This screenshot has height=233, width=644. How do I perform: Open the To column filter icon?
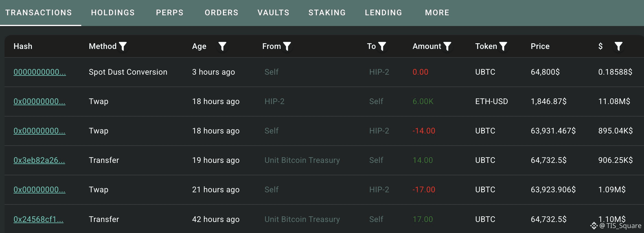coord(382,46)
